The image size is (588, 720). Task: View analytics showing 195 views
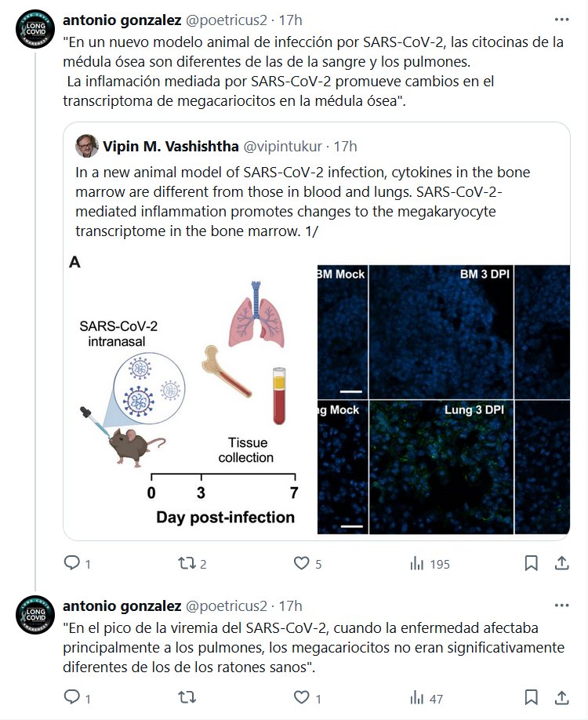click(417, 563)
